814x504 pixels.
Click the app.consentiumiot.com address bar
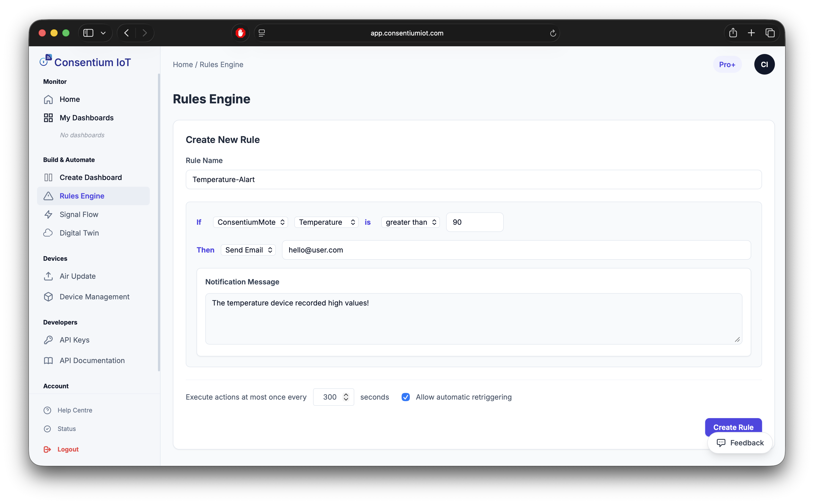(407, 33)
